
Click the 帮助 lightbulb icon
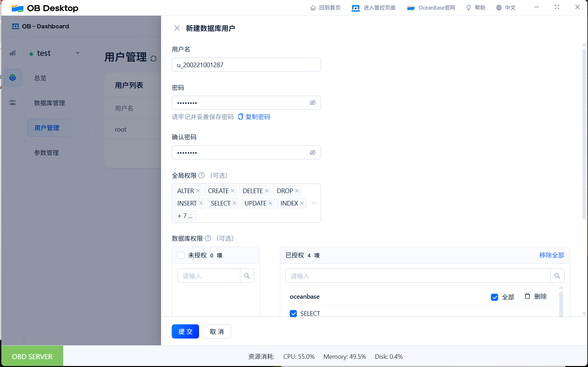click(468, 7)
